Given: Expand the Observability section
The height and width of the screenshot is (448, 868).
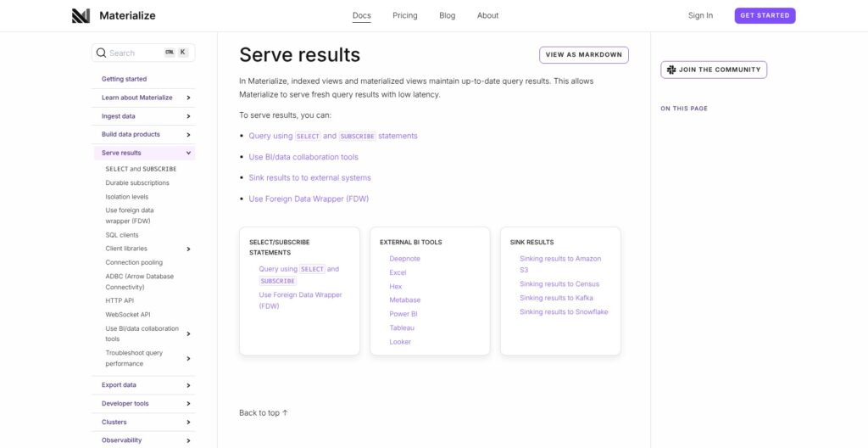Looking at the screenshot, I should [x=189, y=441].
